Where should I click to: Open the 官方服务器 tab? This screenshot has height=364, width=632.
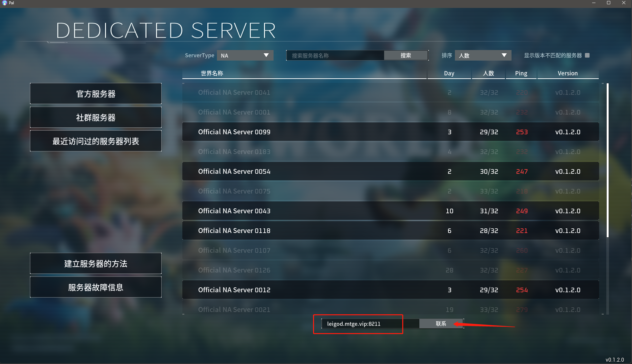[x=96, y=94]
